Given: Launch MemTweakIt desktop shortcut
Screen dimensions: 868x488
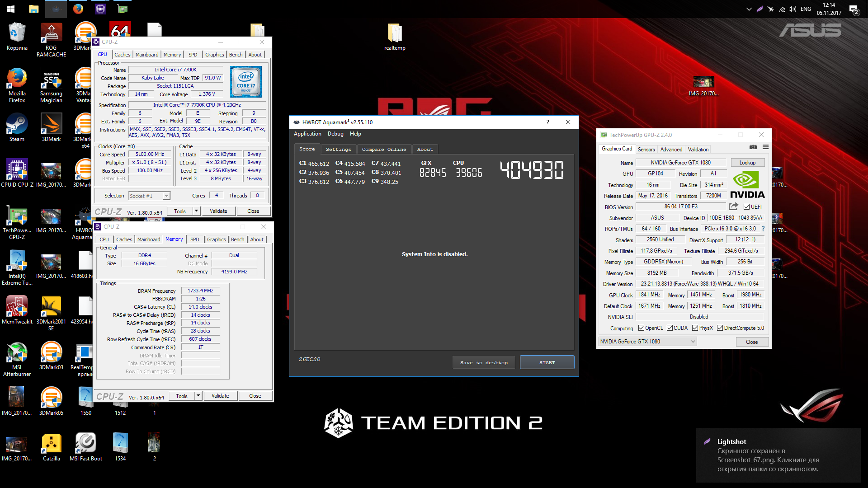Looking at the screenshot, I should (x=17, y=310).
